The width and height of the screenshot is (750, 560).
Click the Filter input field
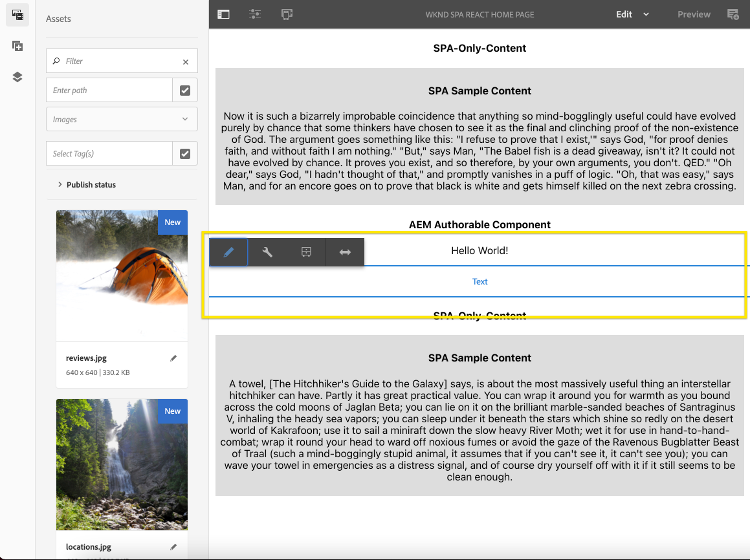(x=122, y=61)
